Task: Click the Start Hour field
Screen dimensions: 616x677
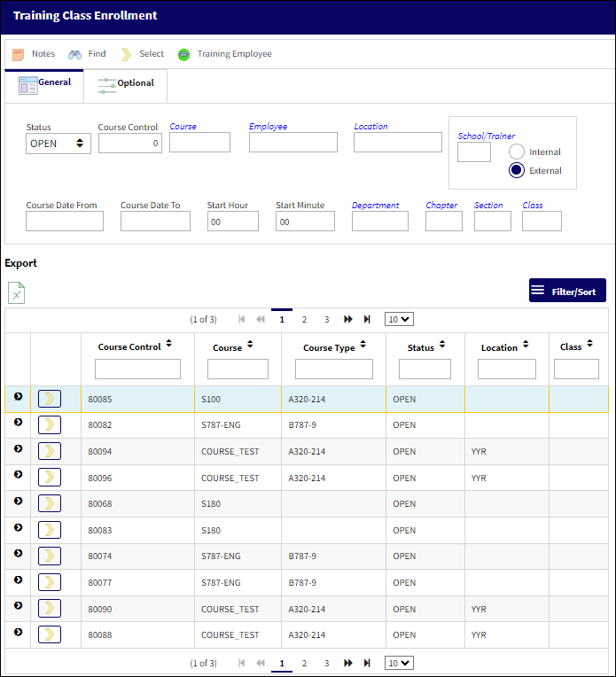Action: 233,221
